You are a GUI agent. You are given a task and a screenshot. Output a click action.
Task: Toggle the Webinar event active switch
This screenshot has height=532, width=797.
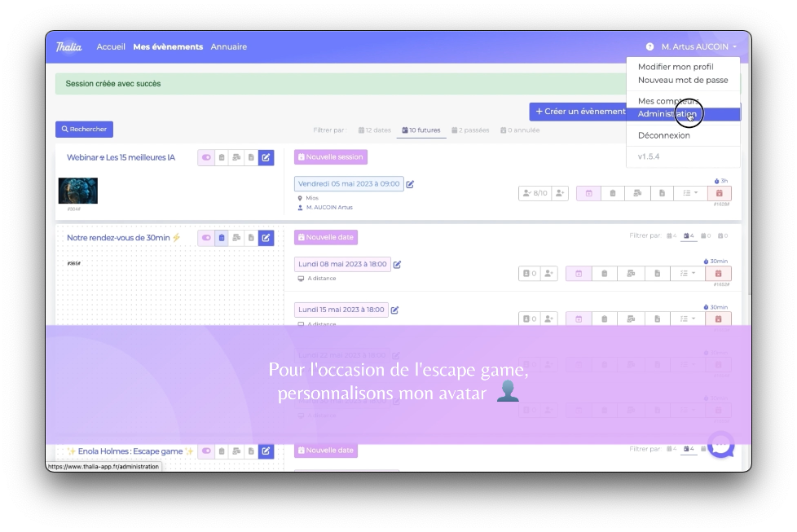click(206, 157)
